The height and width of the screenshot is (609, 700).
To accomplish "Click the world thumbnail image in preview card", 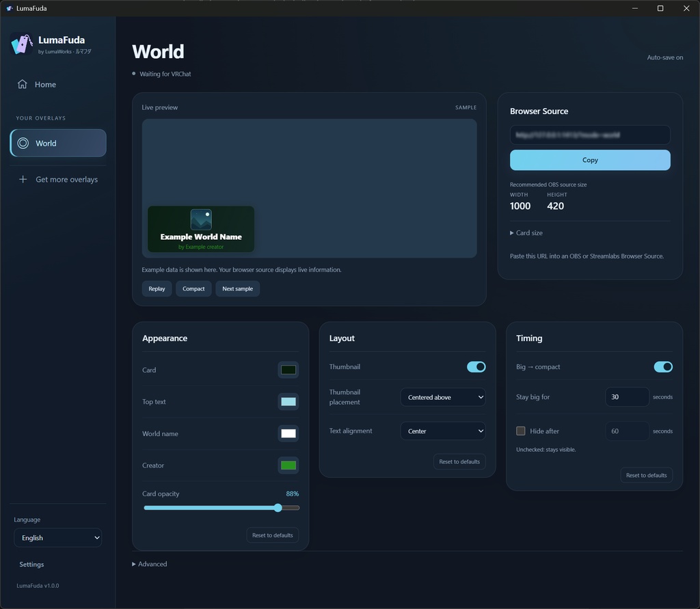I will click(201, 219).
